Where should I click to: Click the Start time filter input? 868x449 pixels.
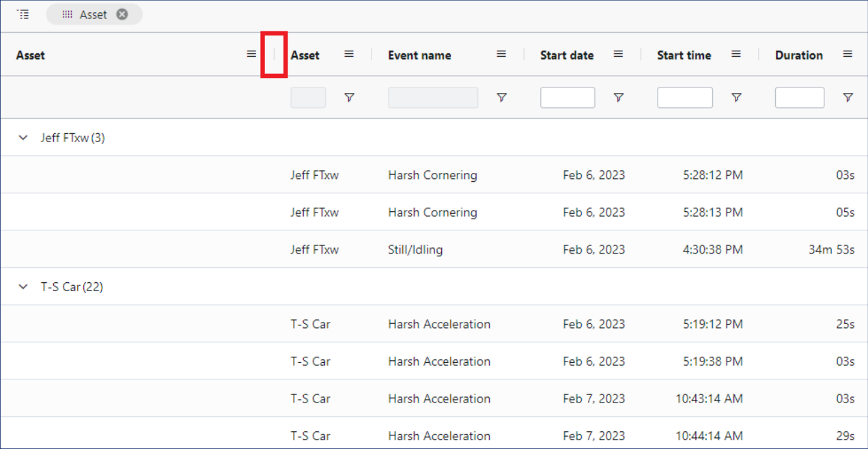click(x=685, y=98)
